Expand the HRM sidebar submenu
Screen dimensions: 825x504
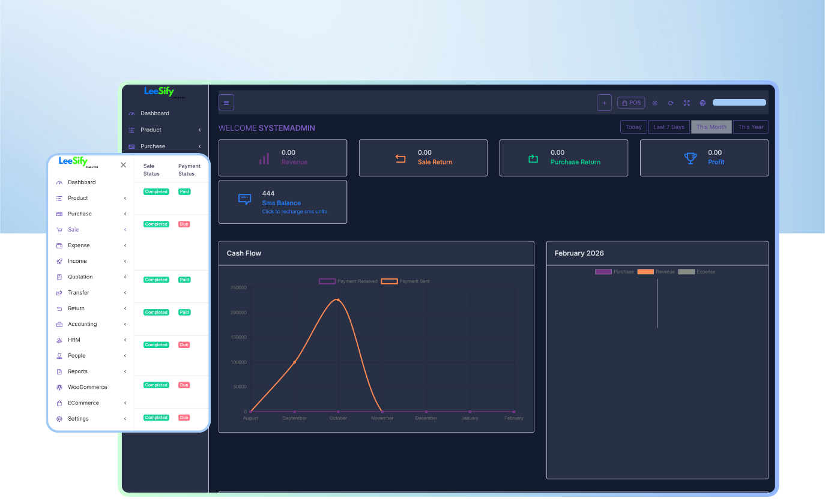click(x=125, y=340)
